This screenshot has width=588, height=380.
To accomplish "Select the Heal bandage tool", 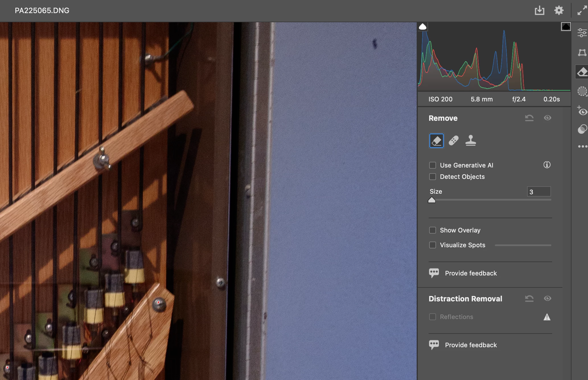I will (453, 141).
